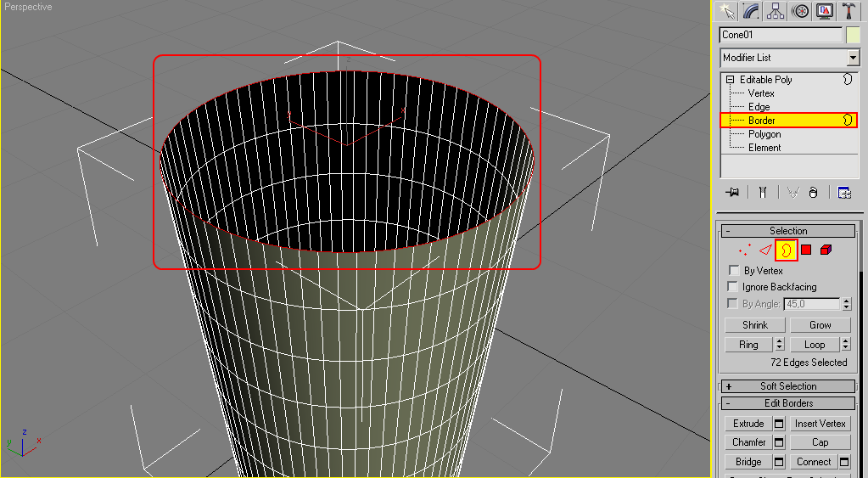Viewport: 868px width, 478px height.
Task: Click the Cone01 object name field
Action: (781, 35)
